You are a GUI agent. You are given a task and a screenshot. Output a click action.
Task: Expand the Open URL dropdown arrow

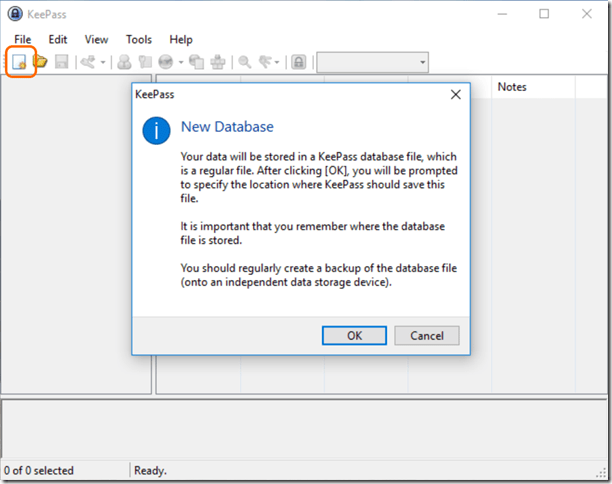click(x=180, y=62)
